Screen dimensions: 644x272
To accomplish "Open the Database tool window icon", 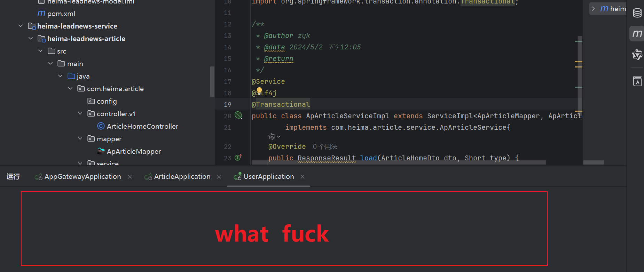I will tap(637, 13).
